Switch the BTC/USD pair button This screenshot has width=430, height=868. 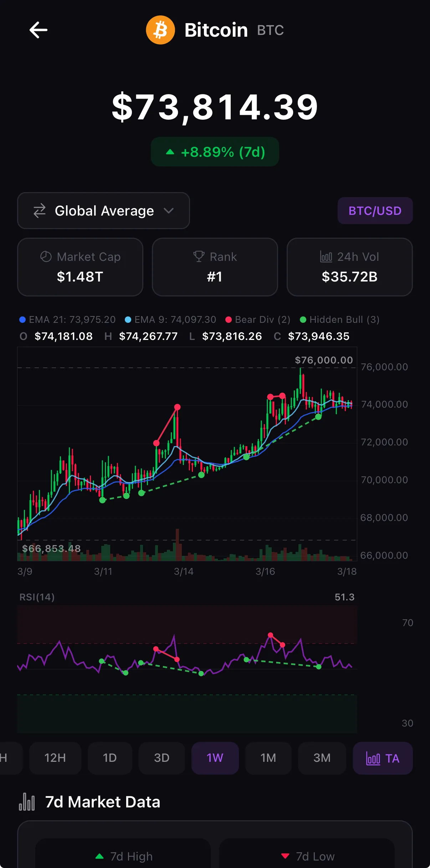[375, 211]
